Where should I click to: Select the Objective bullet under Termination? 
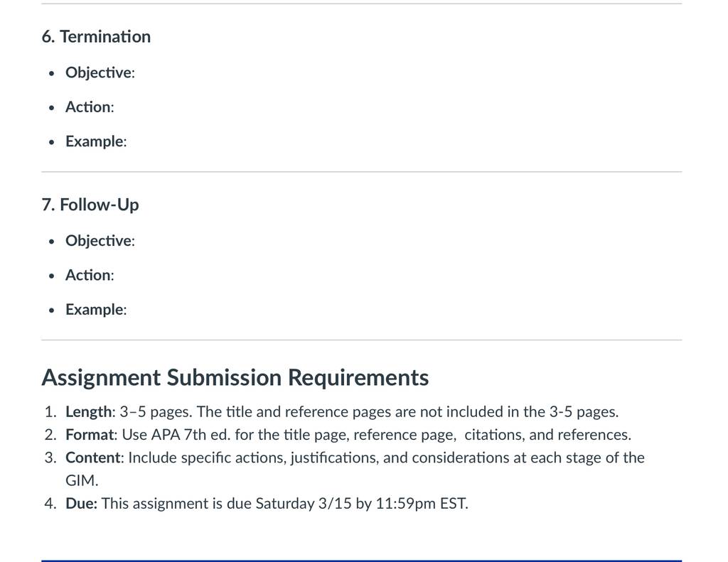[x=100, y=72]
